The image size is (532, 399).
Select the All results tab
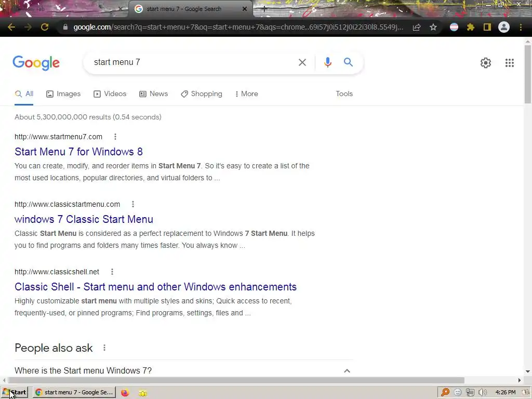(24, 94)
